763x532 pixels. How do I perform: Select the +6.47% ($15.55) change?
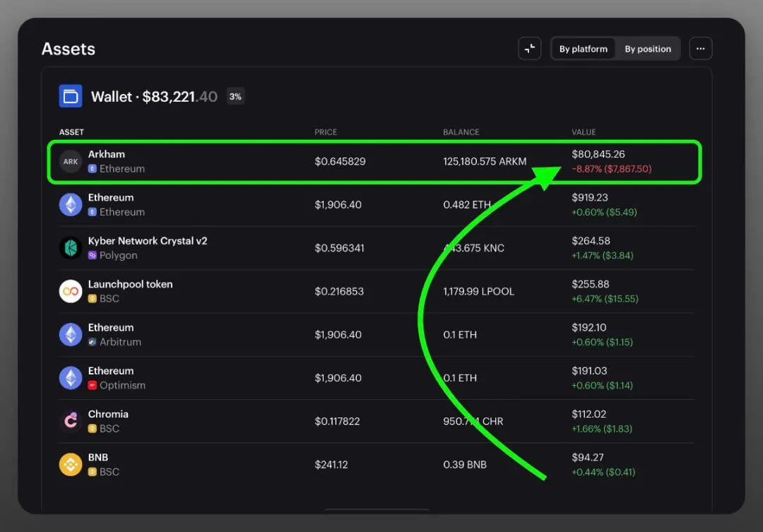click(x=605, y=299)
